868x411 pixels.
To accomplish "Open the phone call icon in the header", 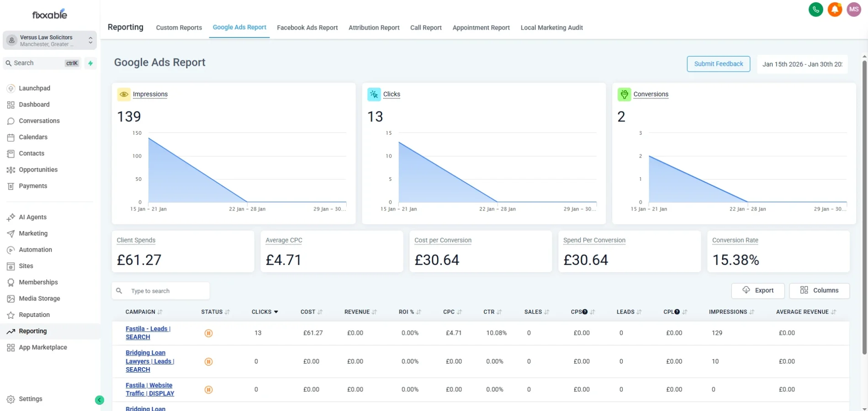I will pyautogui.click(x=816, y=9).
